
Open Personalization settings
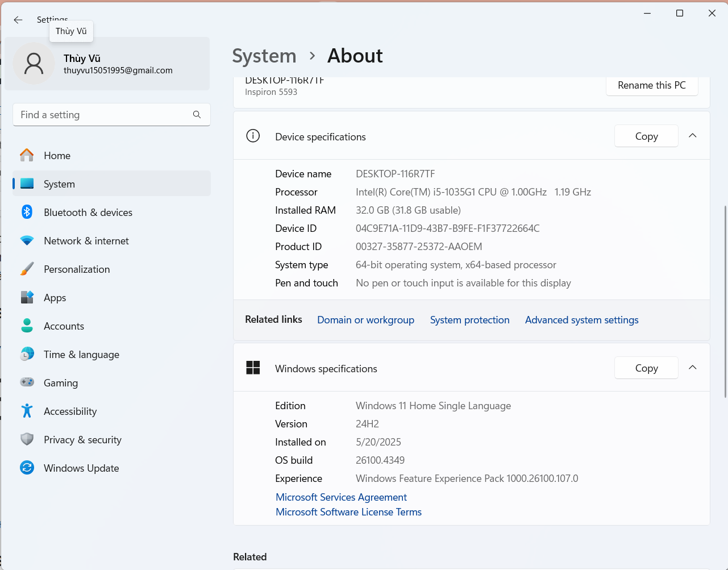pos(77,269)
